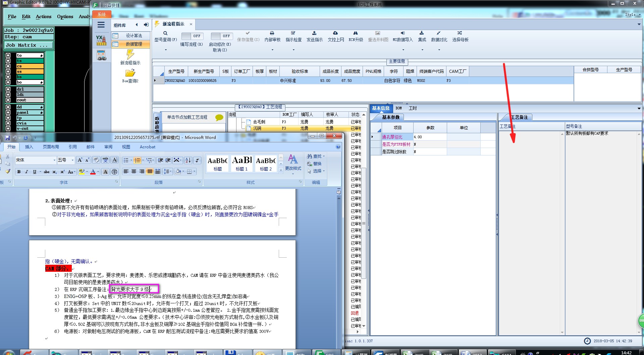Expand the 数据对比 dropdown arrow
Viewport: 644px width, 355px height.
pos(439,50)
